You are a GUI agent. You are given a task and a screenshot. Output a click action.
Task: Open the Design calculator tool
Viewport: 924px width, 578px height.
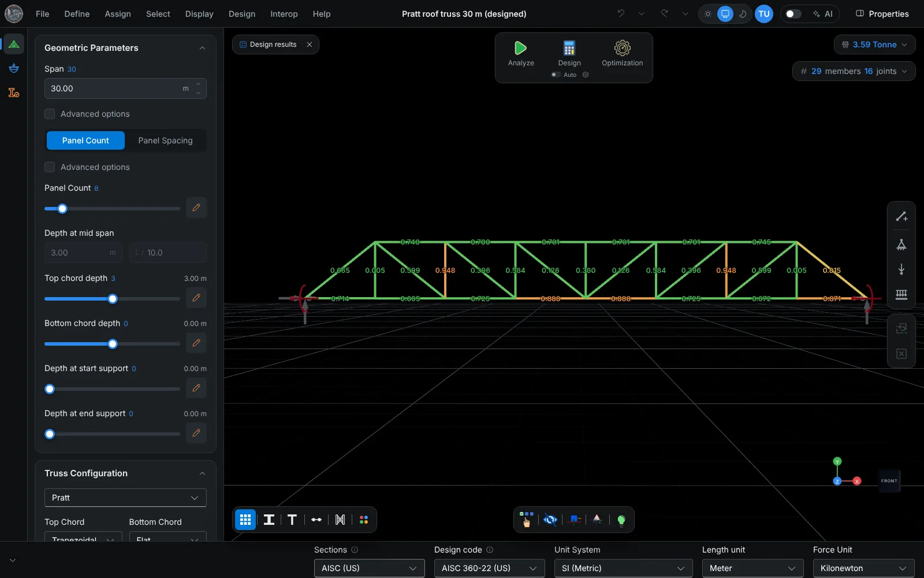click(x=569, y=48)
